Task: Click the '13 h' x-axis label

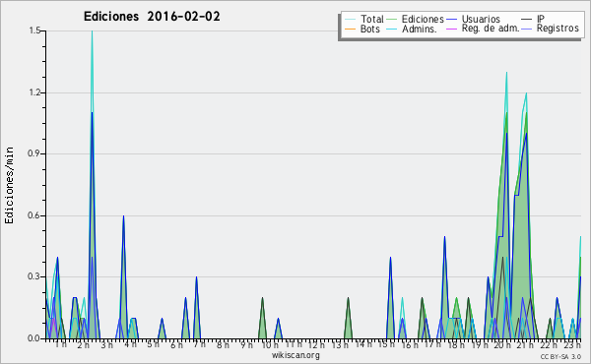Action: point(340,344)
